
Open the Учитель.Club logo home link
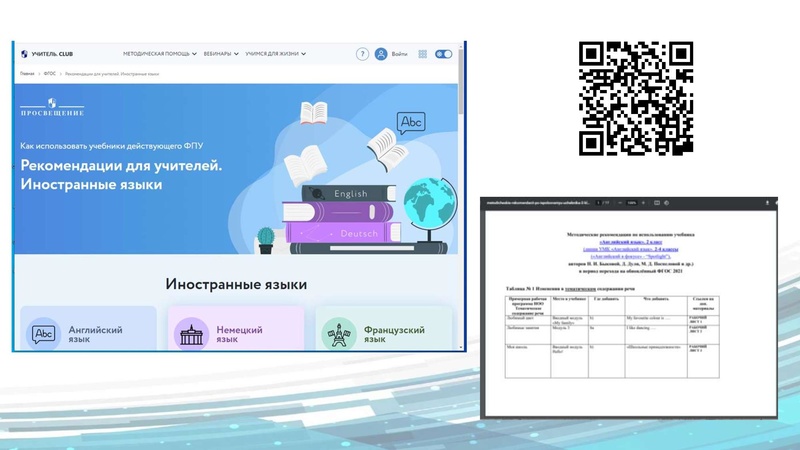[x=47, y=54]
